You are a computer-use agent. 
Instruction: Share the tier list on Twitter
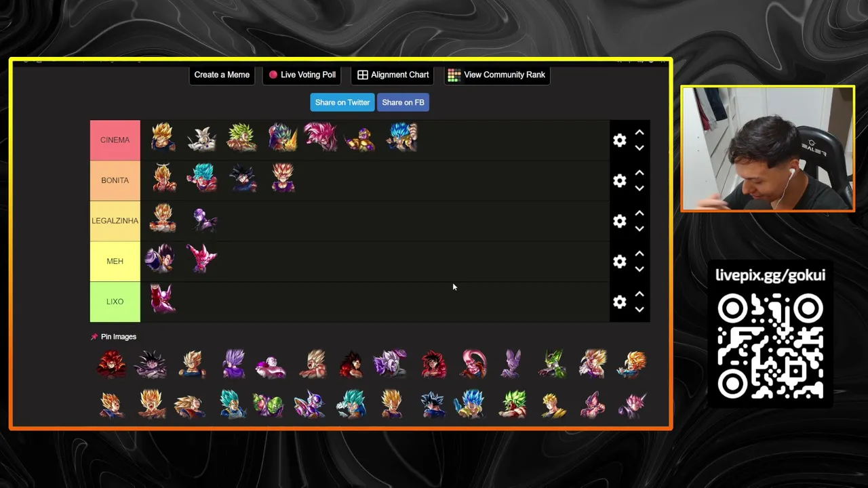click(342, 102)
